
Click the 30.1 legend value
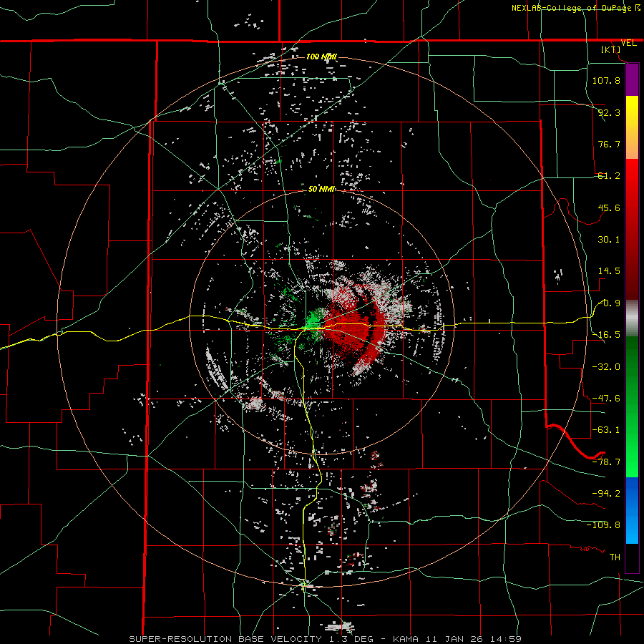pos(609,240)
